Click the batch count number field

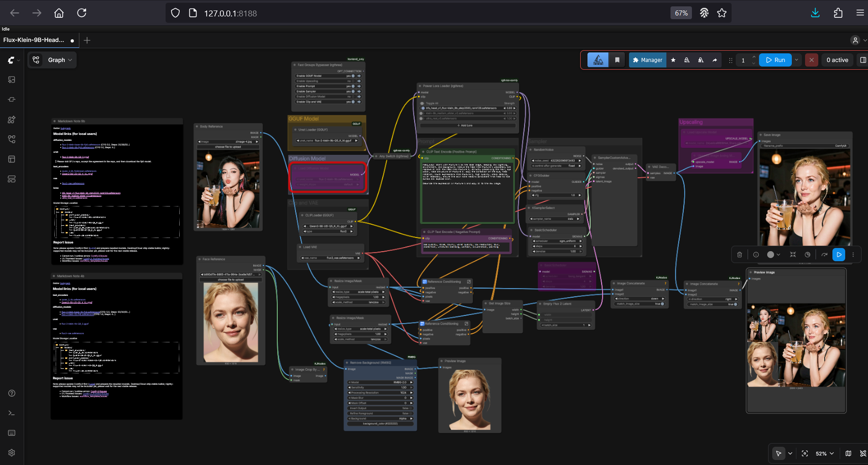[743, 60]
